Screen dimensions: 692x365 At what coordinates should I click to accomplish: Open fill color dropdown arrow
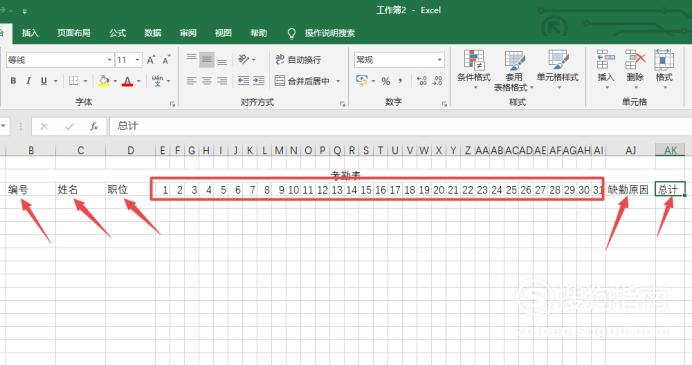pos(115,81)
